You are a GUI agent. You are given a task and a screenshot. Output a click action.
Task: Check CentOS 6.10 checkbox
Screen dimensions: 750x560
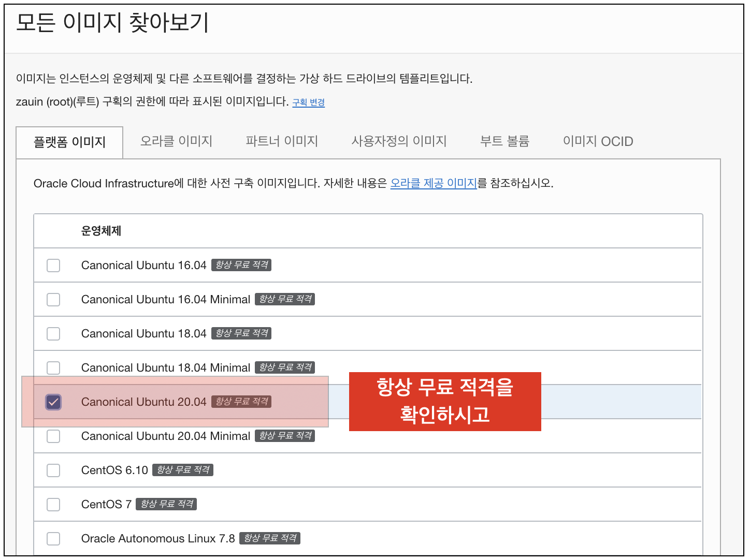(x=53, y=470)
